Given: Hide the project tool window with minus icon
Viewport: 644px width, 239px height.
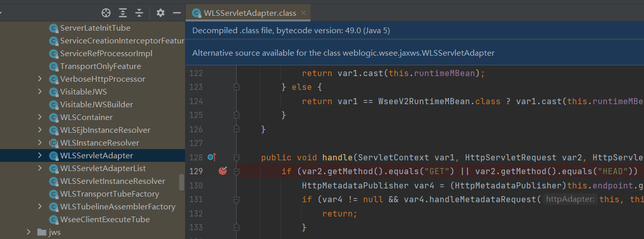Looking at the screenshot, I should click(177, 13).
